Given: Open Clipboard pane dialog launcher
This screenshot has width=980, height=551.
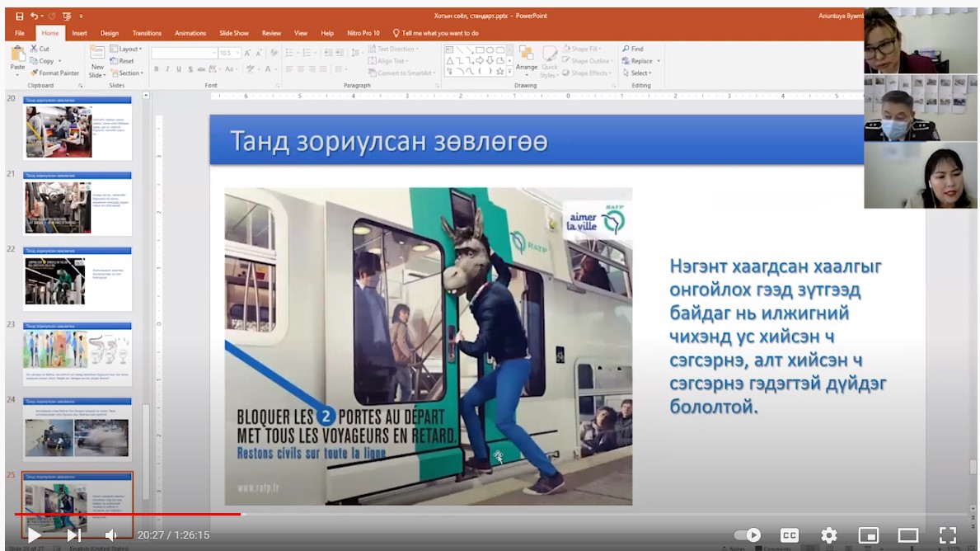Looking at the screenshot, I should [81, 86].
